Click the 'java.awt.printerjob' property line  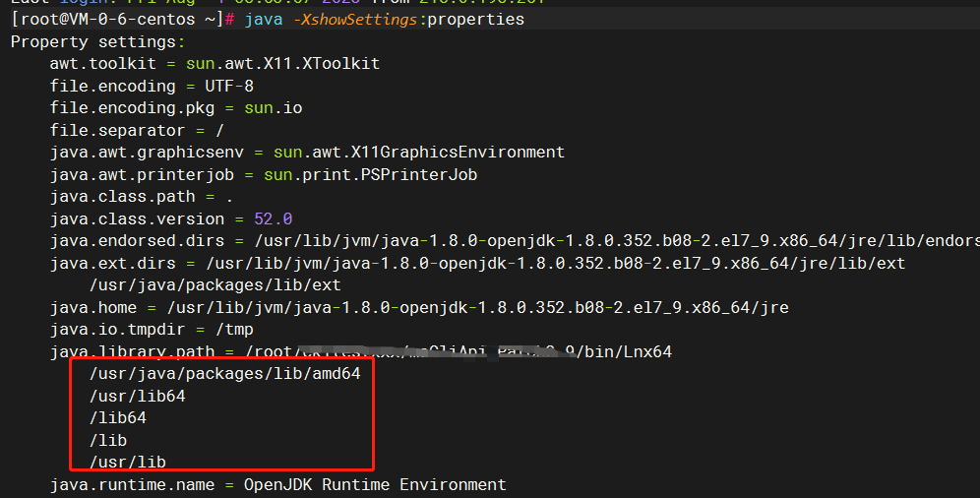click(264, 174)
